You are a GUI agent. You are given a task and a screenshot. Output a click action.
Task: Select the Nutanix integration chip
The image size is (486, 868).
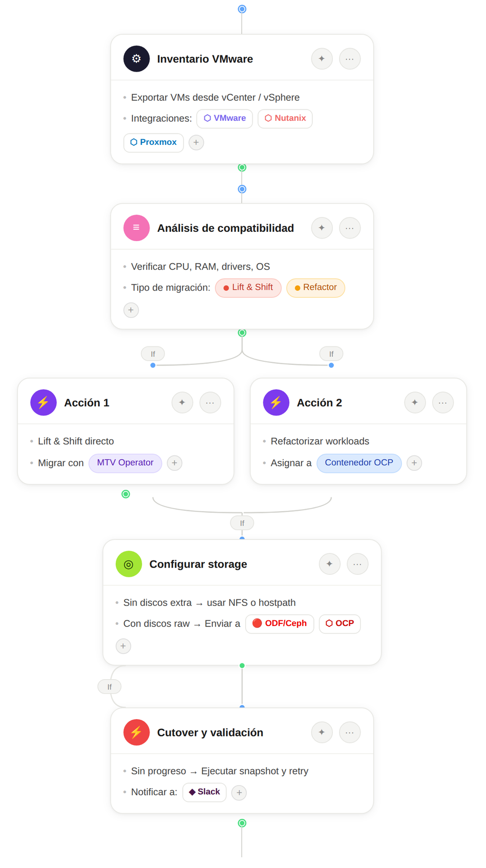tap(285, 118)
